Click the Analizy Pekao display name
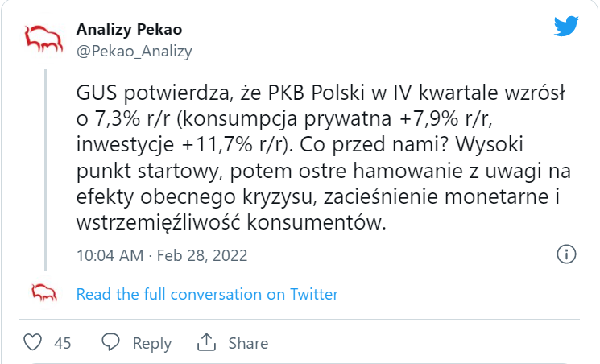 tap(130, 30)
